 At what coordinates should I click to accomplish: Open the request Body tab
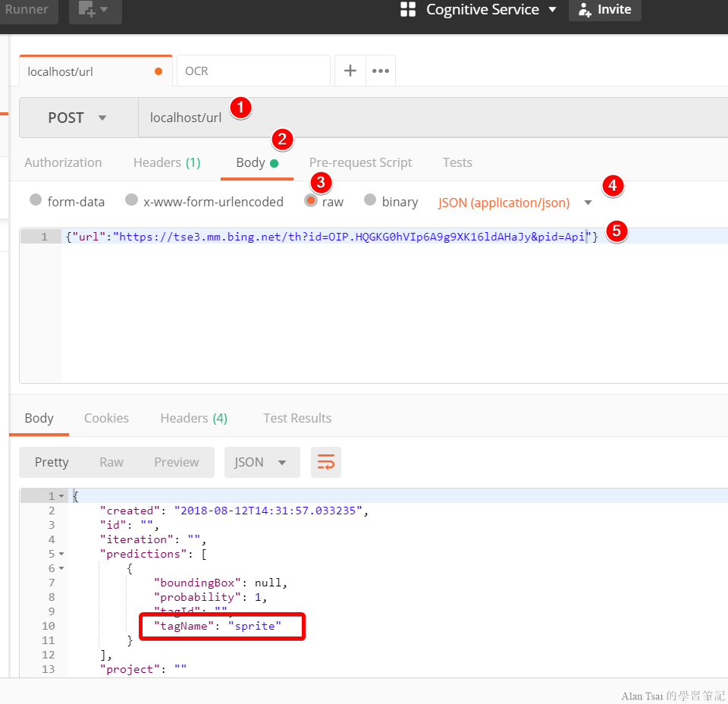(x=257, y=162)
